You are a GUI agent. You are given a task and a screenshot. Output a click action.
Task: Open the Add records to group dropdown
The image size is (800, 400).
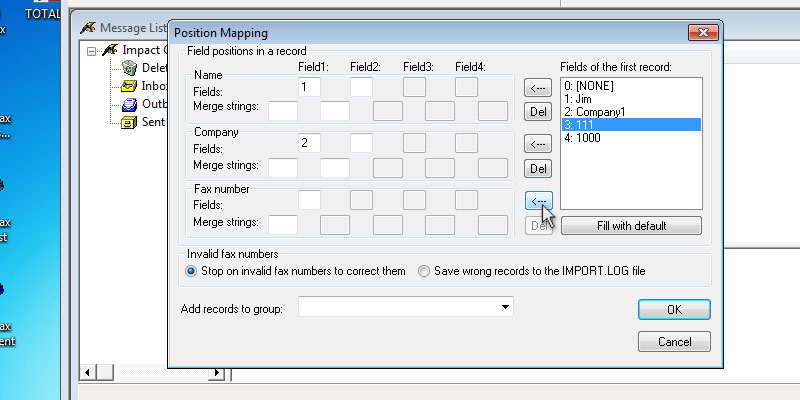506,308
